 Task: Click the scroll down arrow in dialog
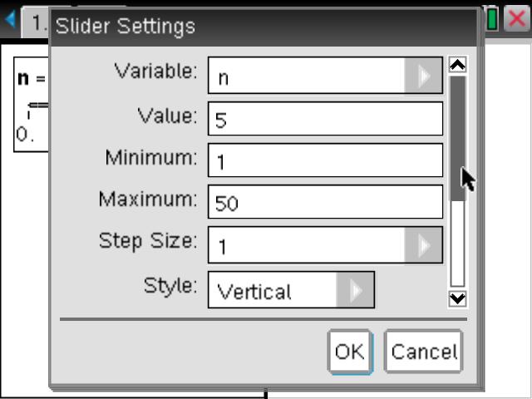coord(456,298)
